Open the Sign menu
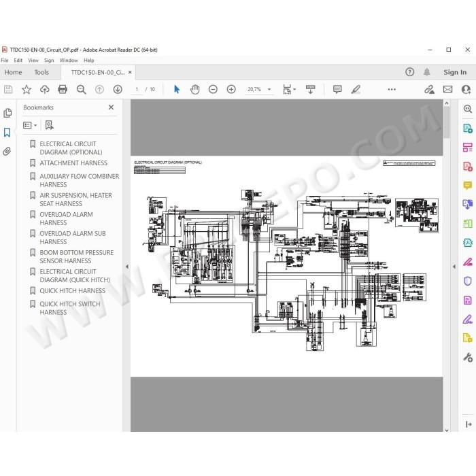476x476 pixels. (x=49, y=60)
